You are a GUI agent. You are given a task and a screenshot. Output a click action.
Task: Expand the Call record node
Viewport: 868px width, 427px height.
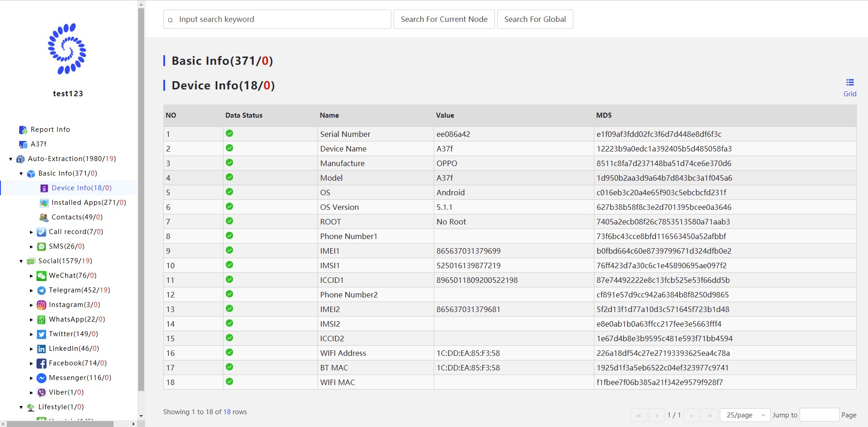tap(31, 232)
